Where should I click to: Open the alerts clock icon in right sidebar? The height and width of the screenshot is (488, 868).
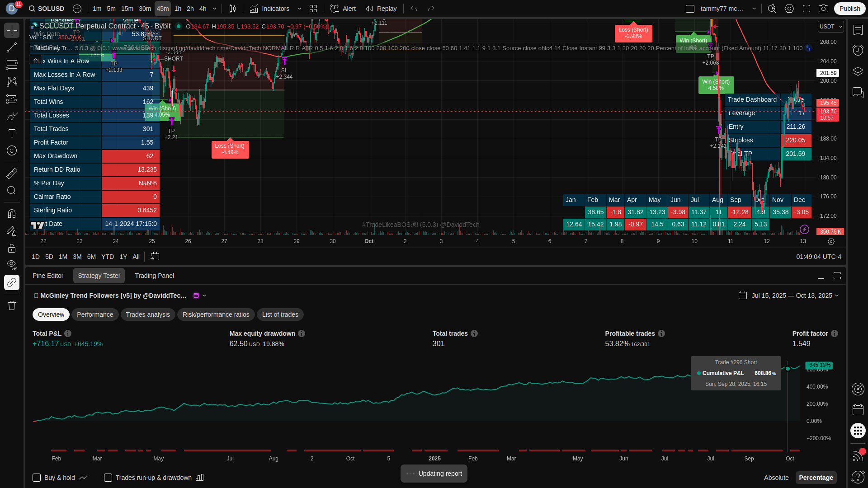click(x=858, y=50)
